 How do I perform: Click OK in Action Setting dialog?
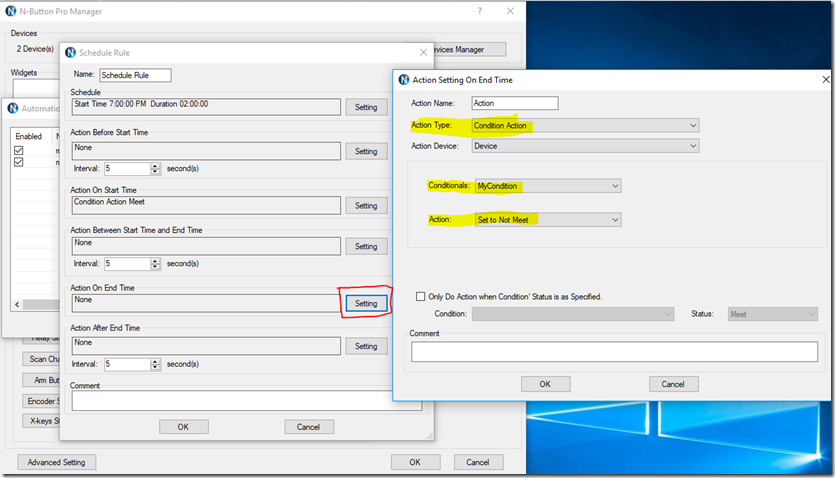tap(545, 384)
